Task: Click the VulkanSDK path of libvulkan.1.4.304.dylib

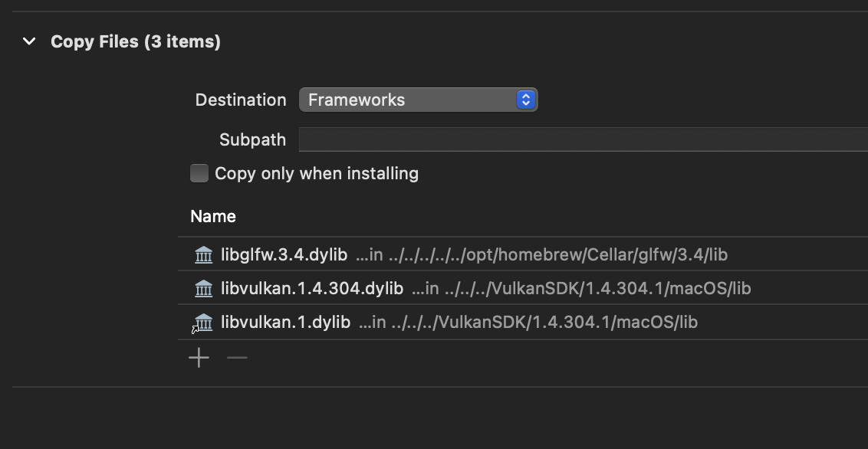Action: tap(581, 288)
